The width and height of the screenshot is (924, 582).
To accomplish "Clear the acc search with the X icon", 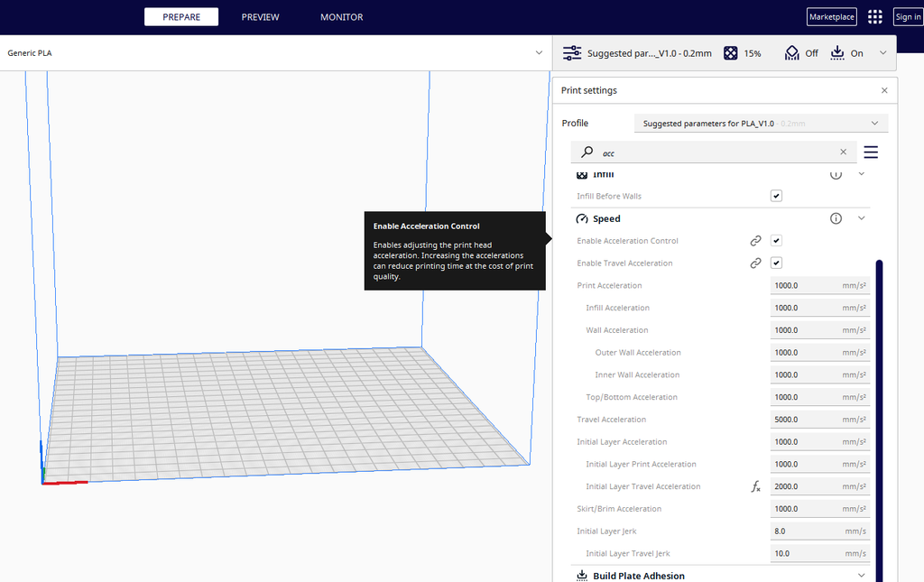I will 843,152.
